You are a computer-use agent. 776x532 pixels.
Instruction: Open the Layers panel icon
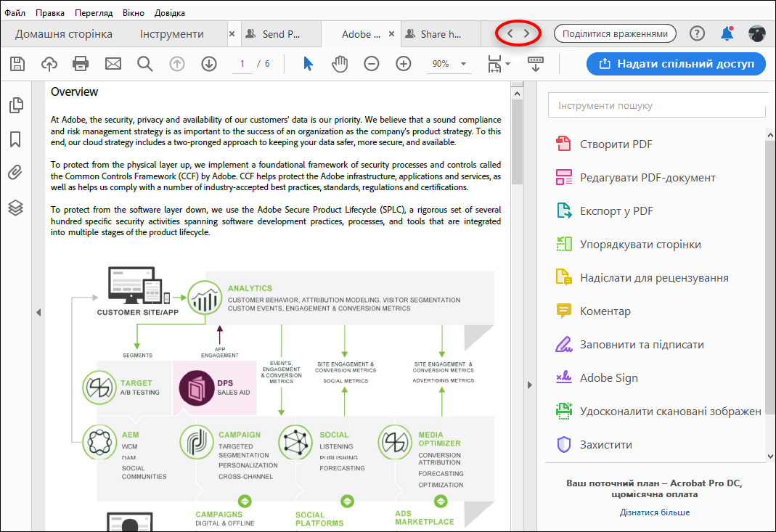click(15, 208)
